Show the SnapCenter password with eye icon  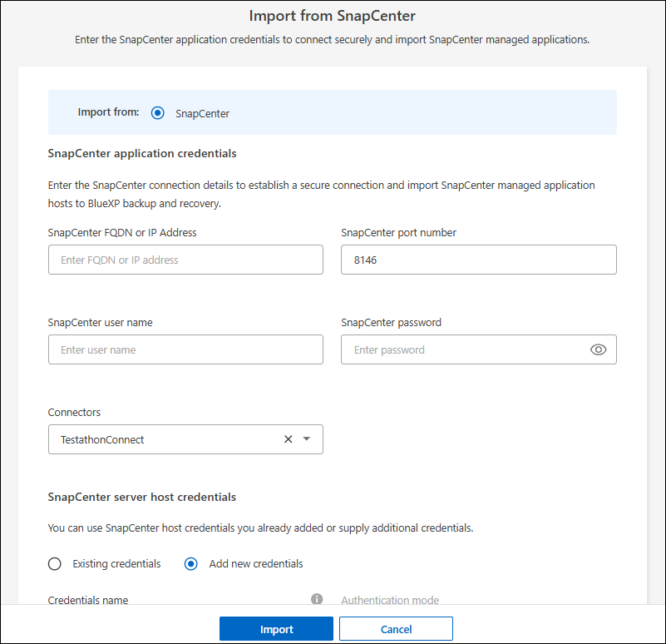pos(598,350)
